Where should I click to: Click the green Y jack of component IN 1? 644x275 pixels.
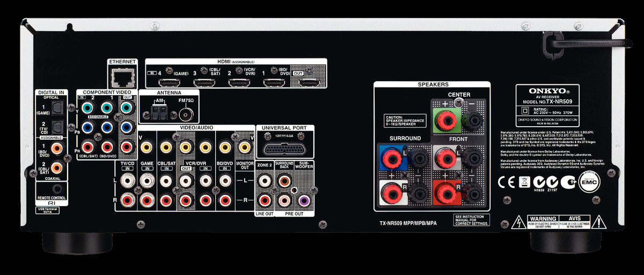coord(108,108)
